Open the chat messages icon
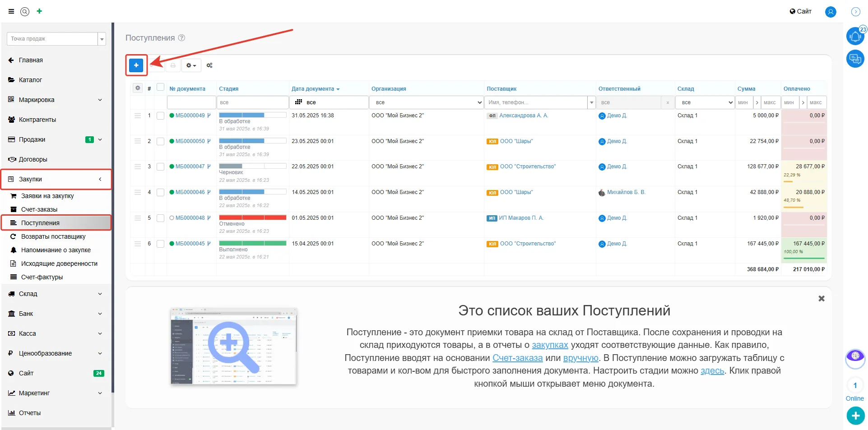This screenshot has height=430, width=868. coord(854,59)
